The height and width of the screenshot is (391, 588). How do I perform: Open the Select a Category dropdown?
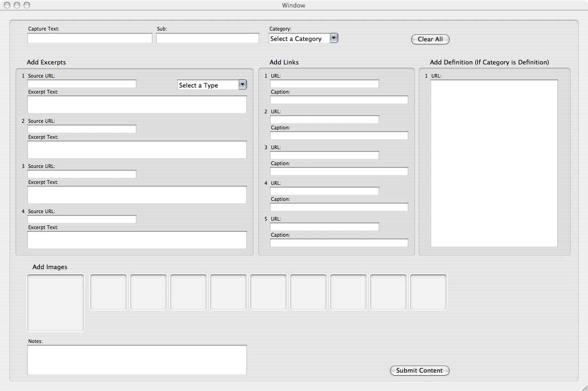(303, 39)
